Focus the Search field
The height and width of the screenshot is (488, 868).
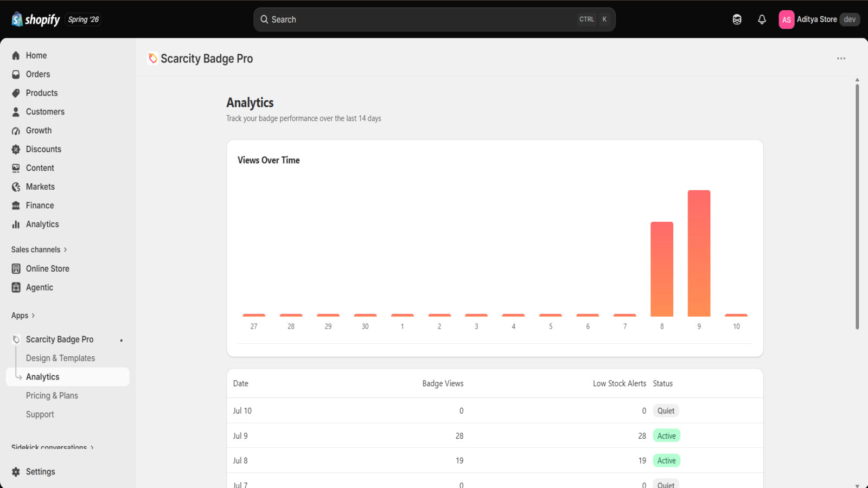click(434, 20)
